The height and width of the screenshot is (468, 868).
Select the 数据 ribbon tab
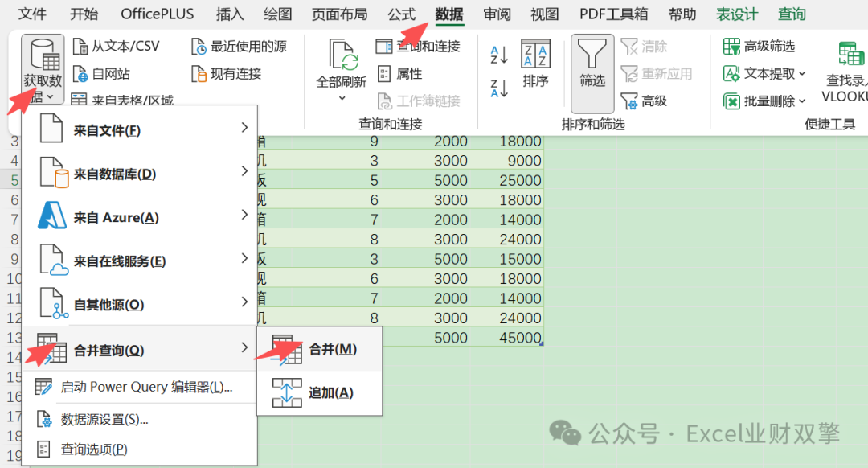[449, 14]
